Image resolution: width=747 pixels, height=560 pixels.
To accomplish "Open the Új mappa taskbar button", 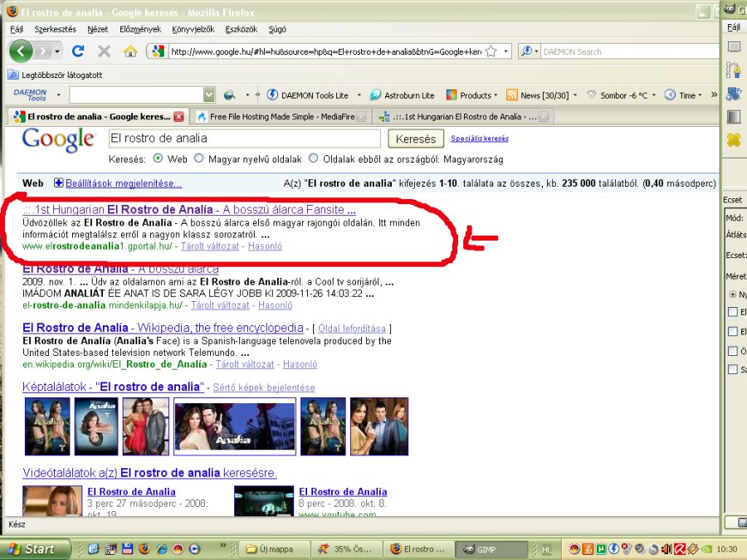I will [274, 549].
